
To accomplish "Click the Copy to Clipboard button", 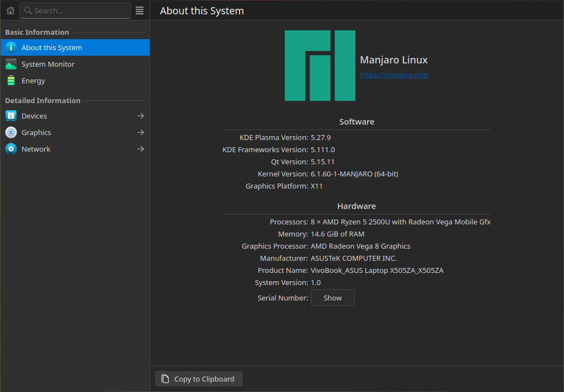I will coord(199,379).
